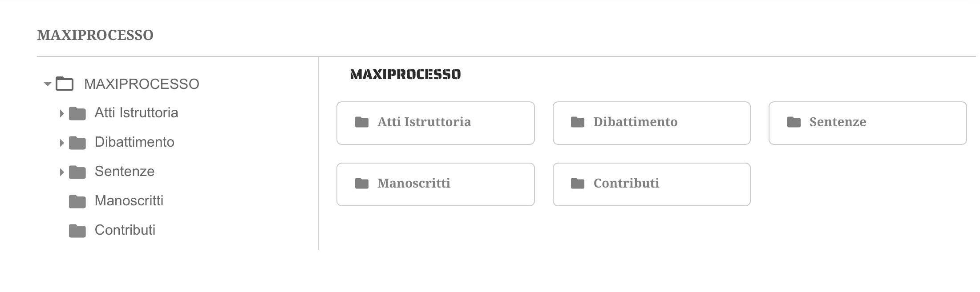Click the MAXIPROCESSO root folder outline icon

click(65, 84)
